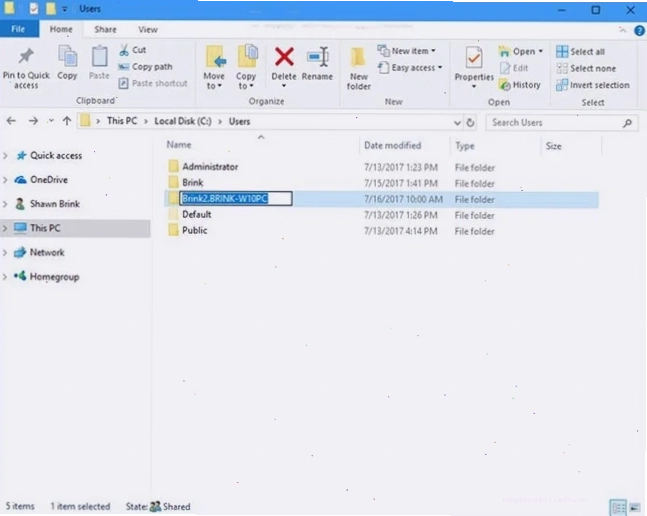Click Select all in the ribbon

pyautogui.click(x=580, y=52)
